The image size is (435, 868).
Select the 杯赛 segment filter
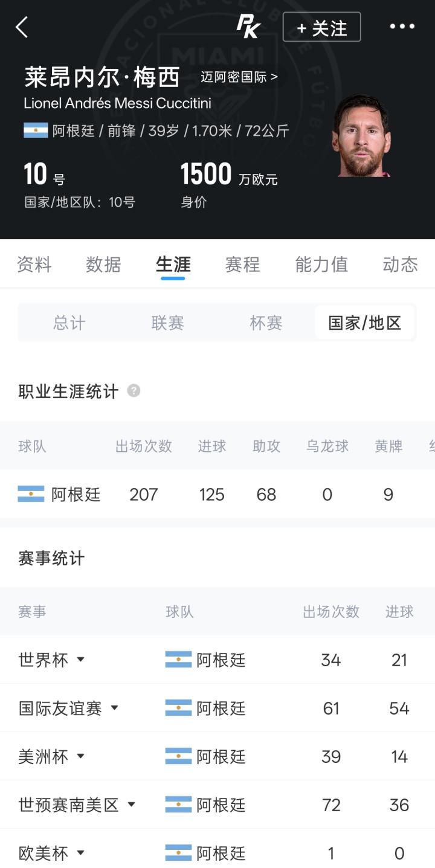[x=266, y=323]
